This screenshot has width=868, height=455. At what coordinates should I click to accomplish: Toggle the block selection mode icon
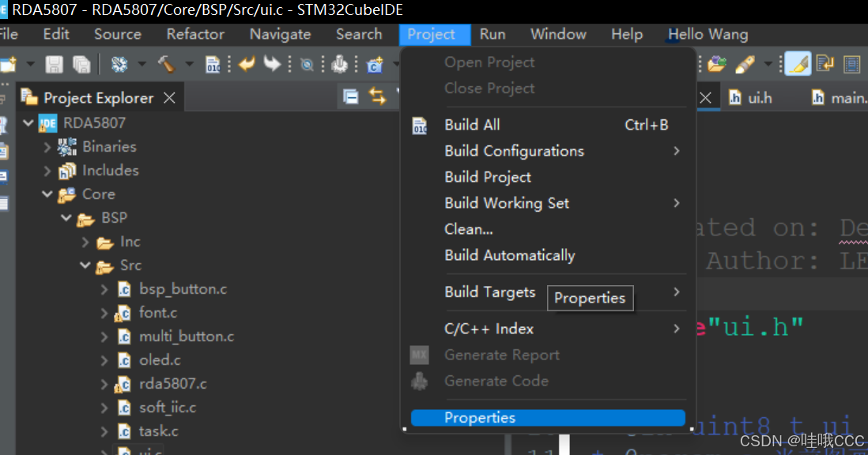coord(851,65)
